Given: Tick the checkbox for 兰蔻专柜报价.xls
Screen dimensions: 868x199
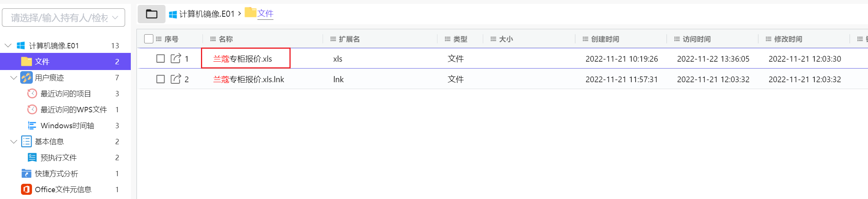Looking at the screenshot, I should coord(161,59).
